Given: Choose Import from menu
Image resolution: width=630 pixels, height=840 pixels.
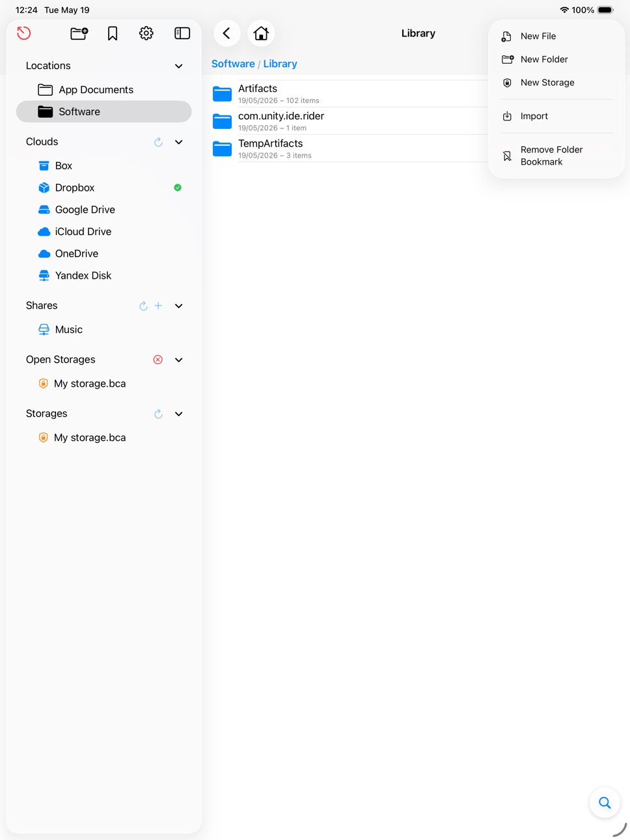Looking at the screenshot, I should click(x=556, y=116).
